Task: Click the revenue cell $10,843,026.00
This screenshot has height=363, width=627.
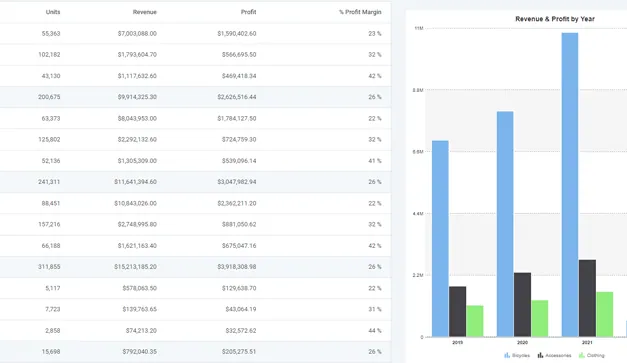Action: tap(135, 203)
